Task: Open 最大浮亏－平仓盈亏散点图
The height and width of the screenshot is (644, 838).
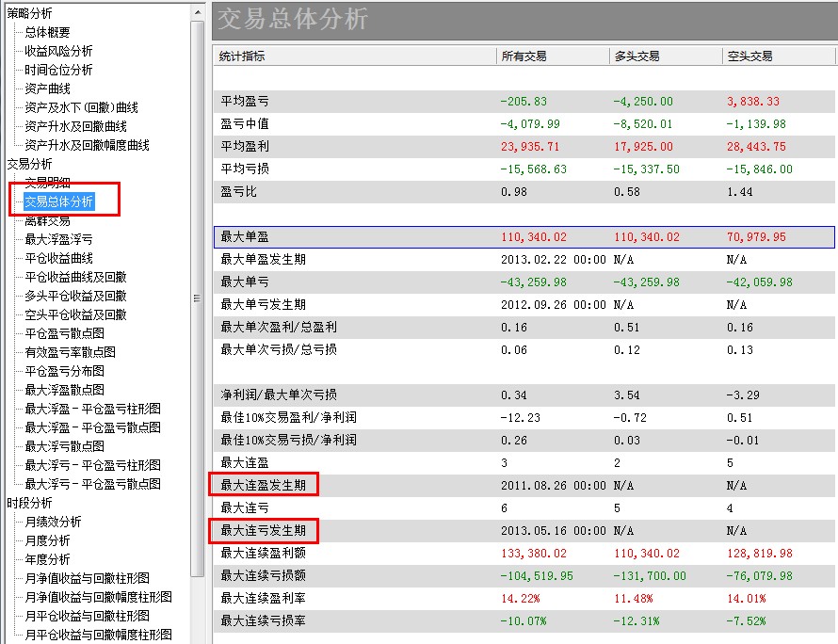Action: click(x=93, y=484)
